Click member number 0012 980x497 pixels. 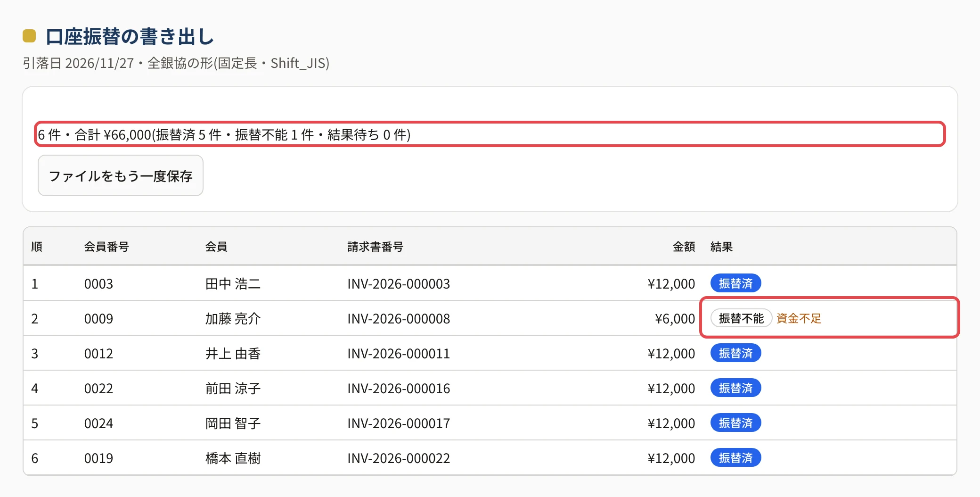(98, 354)
